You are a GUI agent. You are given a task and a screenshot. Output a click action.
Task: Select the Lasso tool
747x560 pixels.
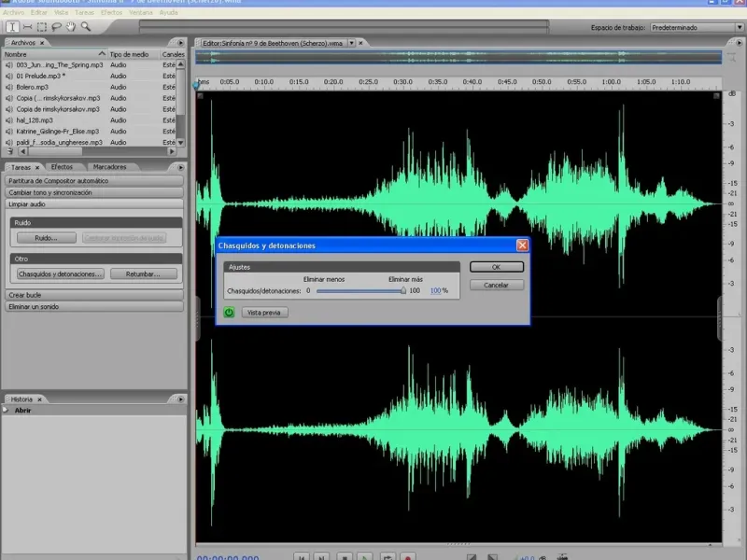point(56,27)
